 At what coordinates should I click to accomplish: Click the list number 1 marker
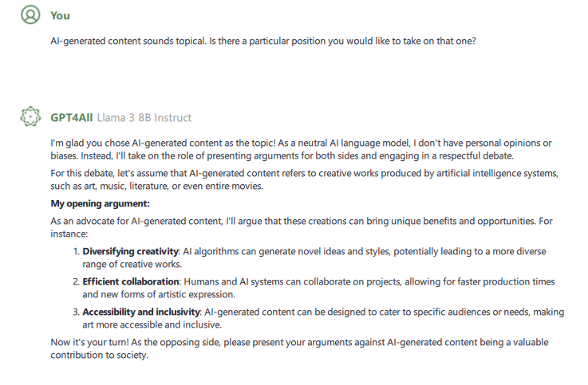click(76, 252)
